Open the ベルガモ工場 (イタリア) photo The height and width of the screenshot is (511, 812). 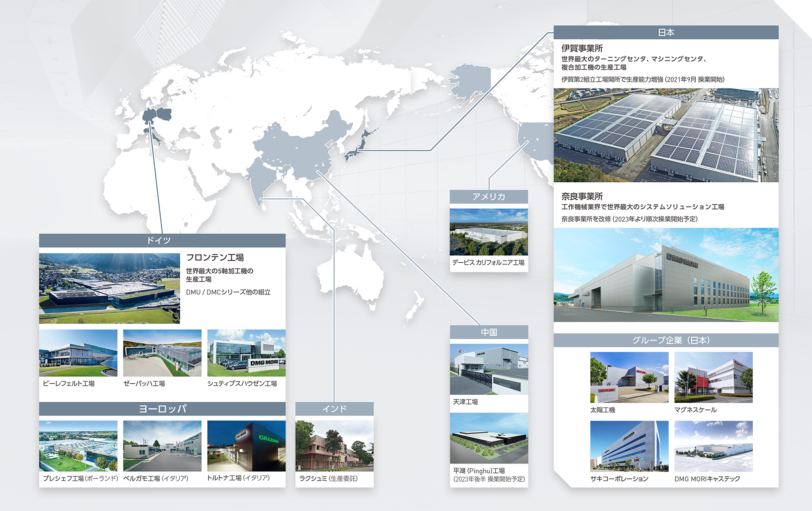pos(162,446)
